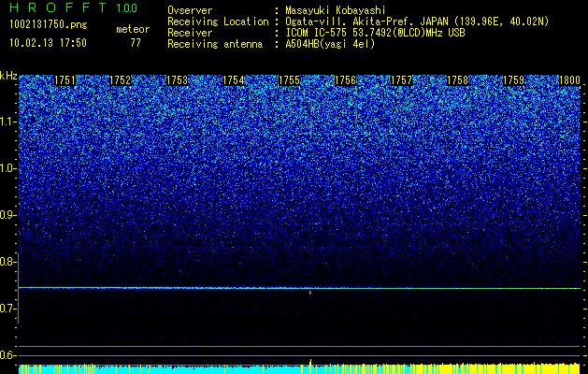
Task: Click the 1754 time marker
Action: pos(234,80)
